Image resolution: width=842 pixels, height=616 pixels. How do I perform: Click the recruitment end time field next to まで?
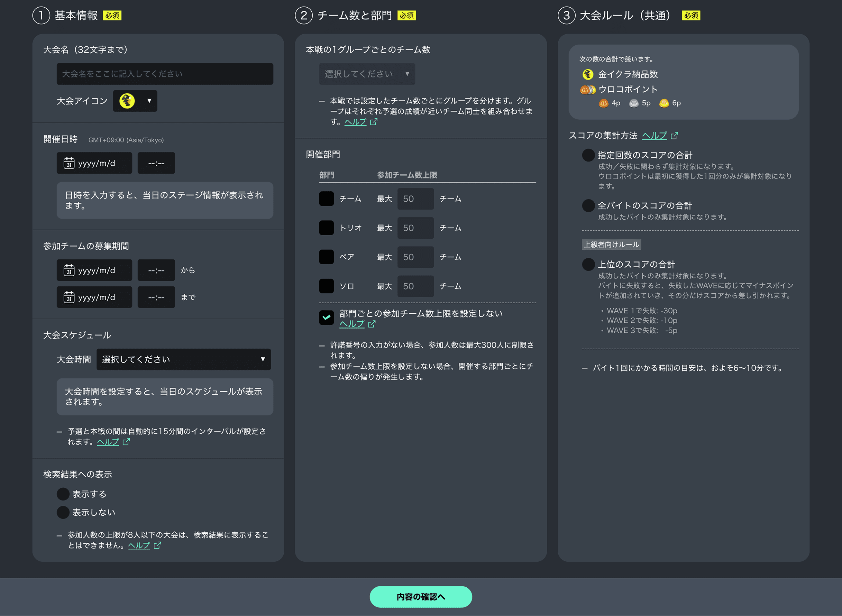click(156, 297)
